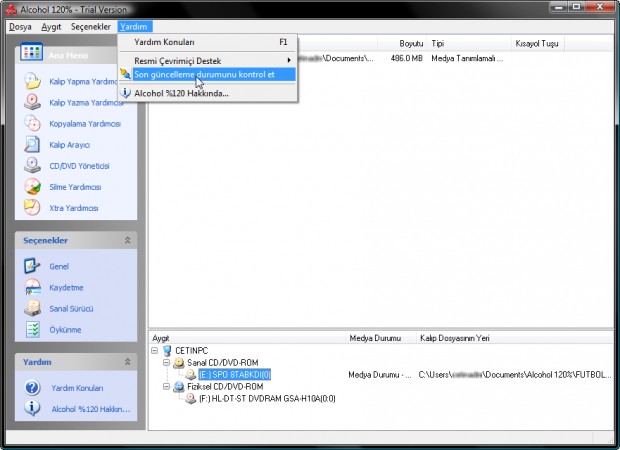Click the Fiziksel CD/DVD-ROM drive icon
Screen dimensions: 620x450
179,386
